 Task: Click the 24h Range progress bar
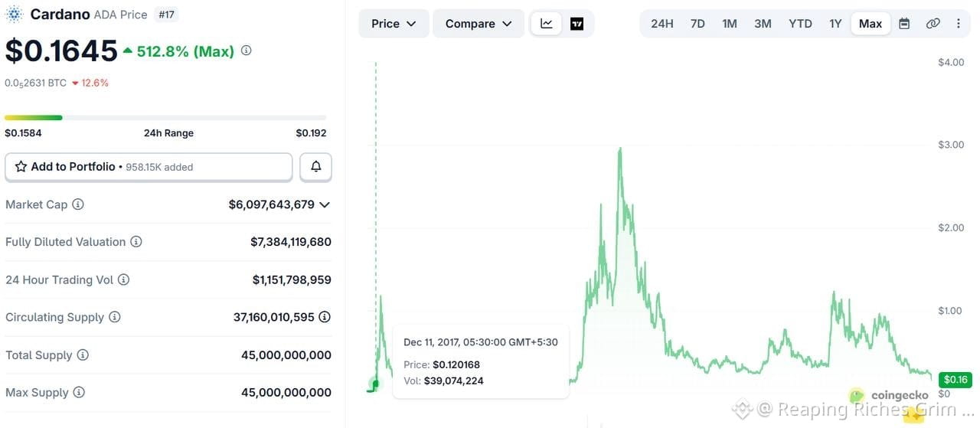click(165, 117)
